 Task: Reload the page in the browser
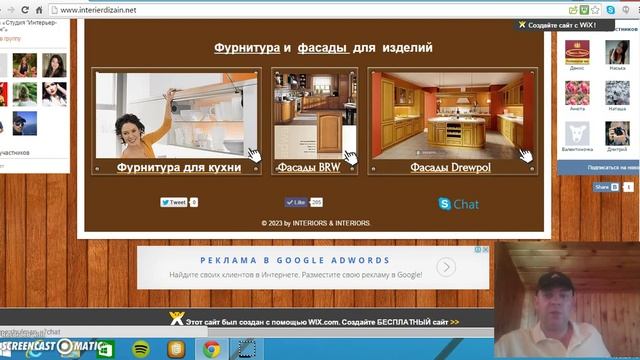25,10
